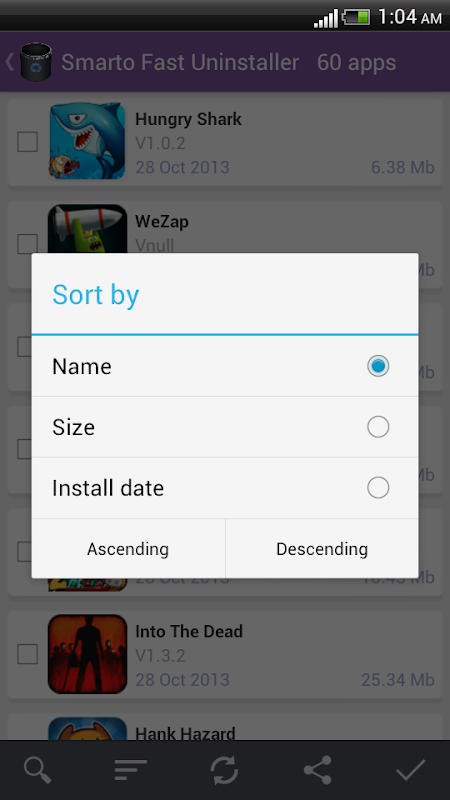Tap the Smarto Fast Uninstaller title
This screenshot has height=800, width=450.
[x=180, y=63]
